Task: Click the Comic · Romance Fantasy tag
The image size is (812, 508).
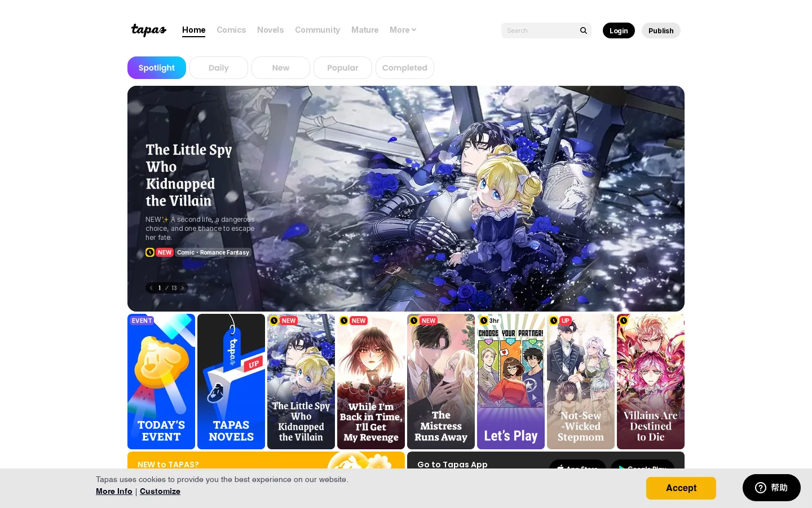Action: [213, 252]
